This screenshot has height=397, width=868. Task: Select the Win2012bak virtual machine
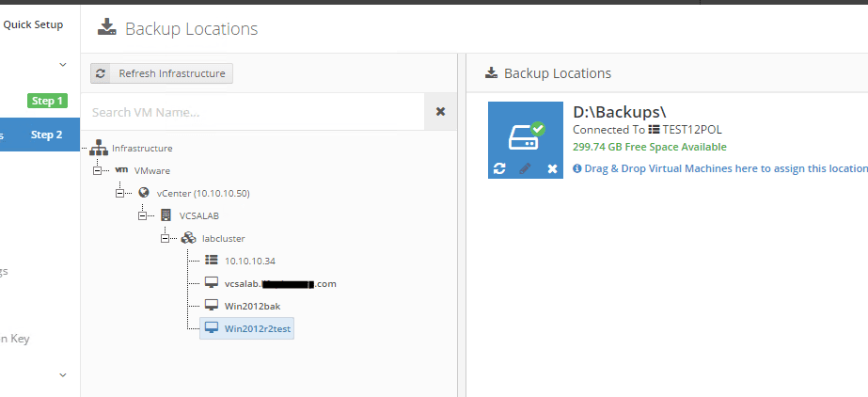pos(253,306)
